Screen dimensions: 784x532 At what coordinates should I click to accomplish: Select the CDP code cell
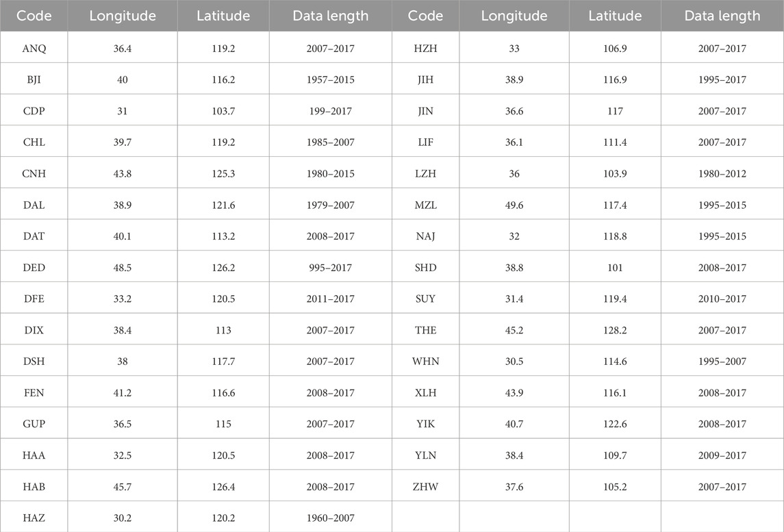point(34,111)
